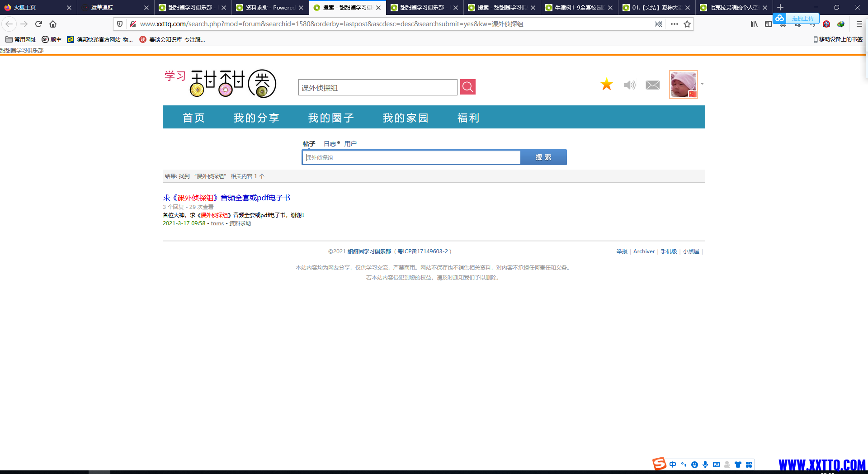Click the QR code icon in address bar
This screenshot has width=868, height=474.
pyautogui.click(x=659, y=24)
